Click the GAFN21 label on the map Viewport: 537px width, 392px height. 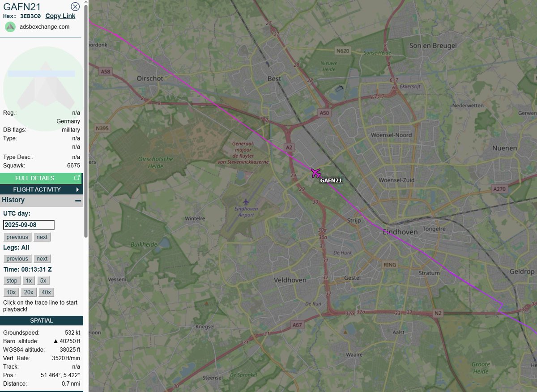(331, 181)
